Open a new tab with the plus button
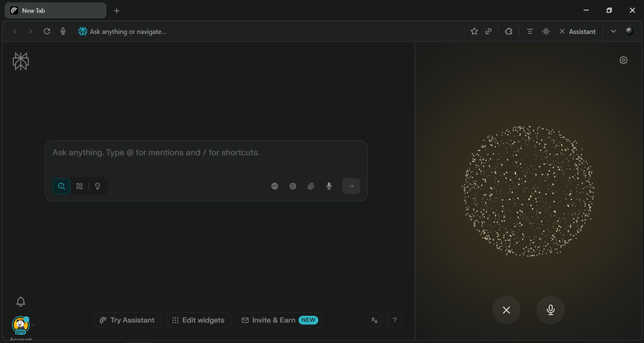 [x=116, y=11]
